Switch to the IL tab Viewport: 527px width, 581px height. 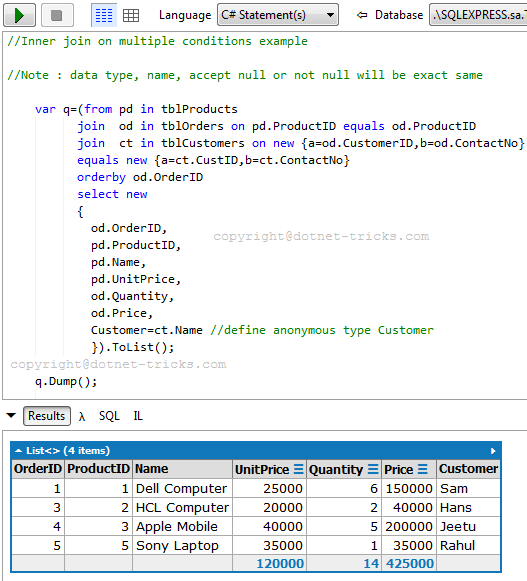[138, 416]
